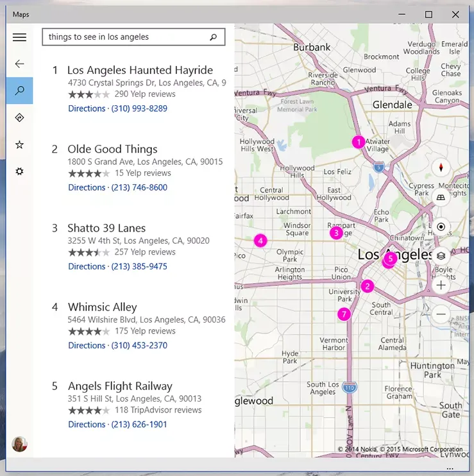Call (213) 626-1901
Screen dimensions: 474x476
[x=139, y=424]
